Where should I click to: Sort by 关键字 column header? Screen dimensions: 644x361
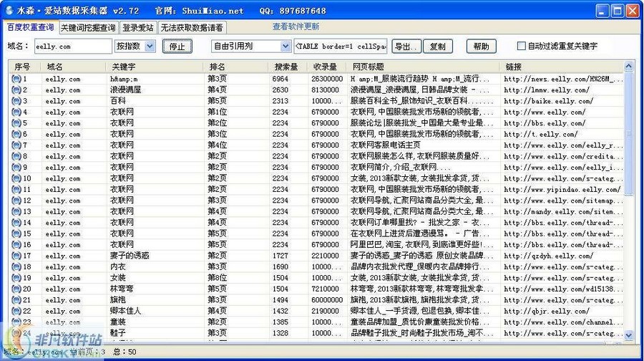click(x=155, y=67)
